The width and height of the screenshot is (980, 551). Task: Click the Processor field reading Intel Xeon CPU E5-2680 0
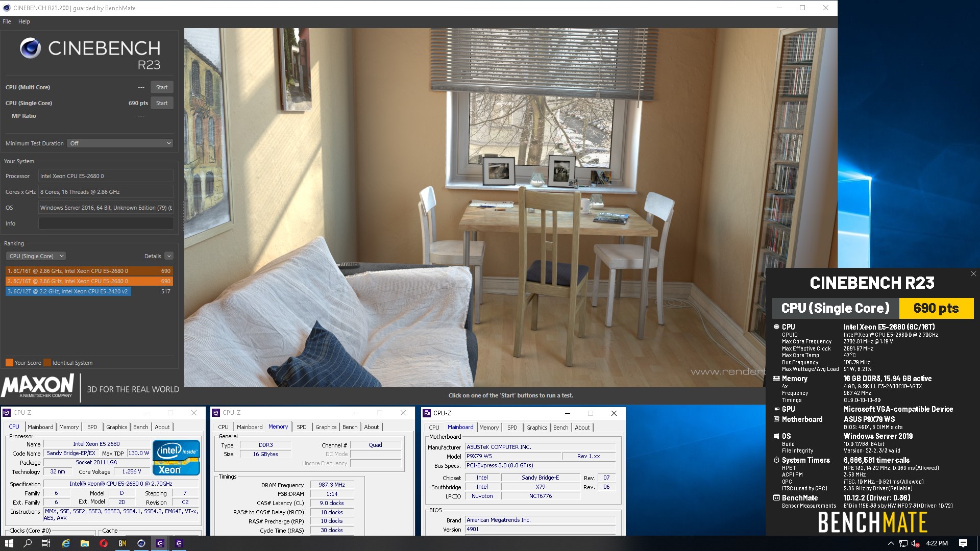[x=106, y=176]
